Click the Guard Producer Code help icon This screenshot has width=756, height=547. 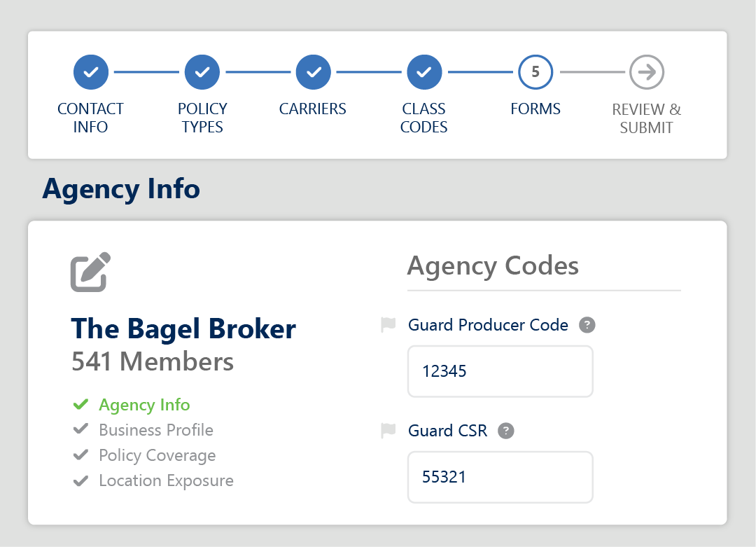click(587, 325)
